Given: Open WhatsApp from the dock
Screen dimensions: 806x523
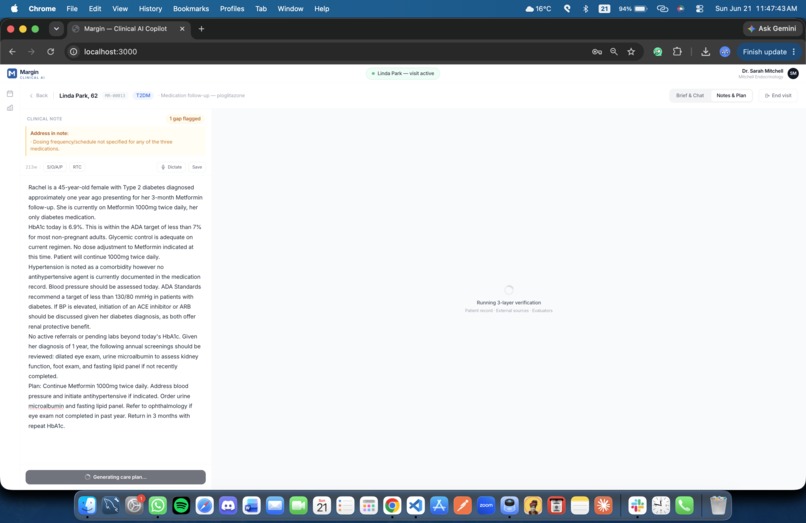Looking at the screenshot, I should [x=158, y=506].
